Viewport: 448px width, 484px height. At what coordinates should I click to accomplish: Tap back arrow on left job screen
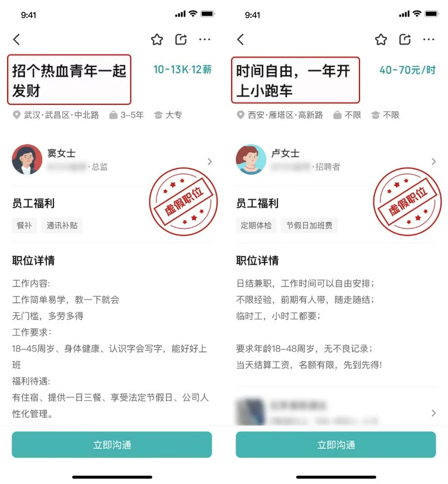pos(16,39)
